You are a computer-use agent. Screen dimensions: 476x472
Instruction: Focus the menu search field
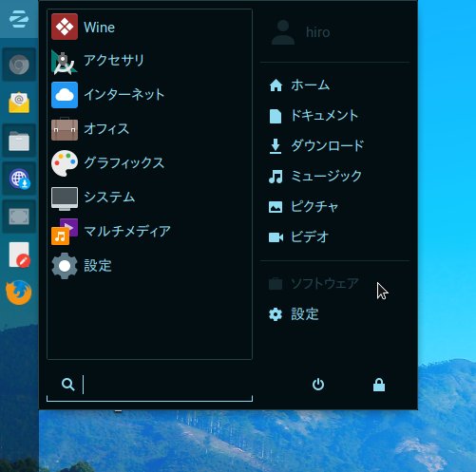click(x=149, y=385)
